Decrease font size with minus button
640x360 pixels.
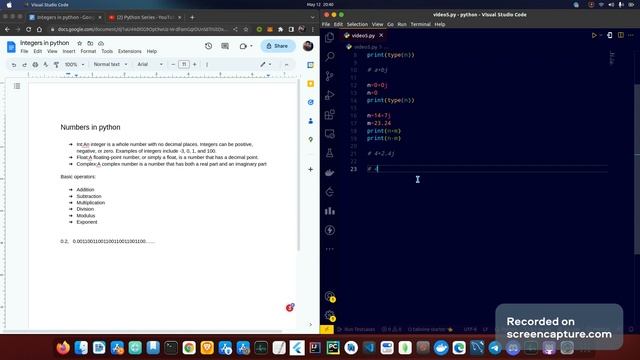(x=173, y=64)
